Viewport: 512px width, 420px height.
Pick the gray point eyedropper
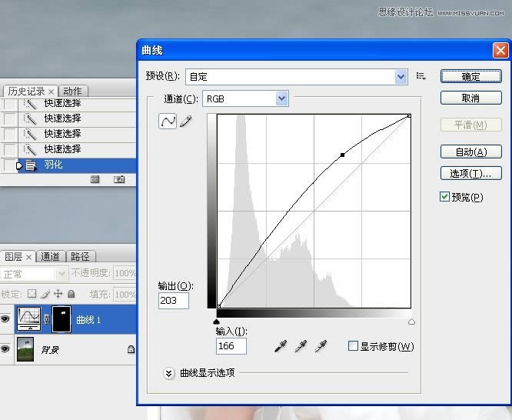click(x=301, y=347)
